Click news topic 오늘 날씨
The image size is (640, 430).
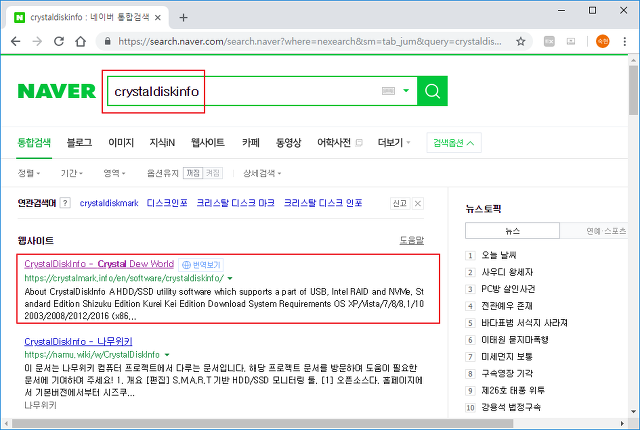point(499,255)
